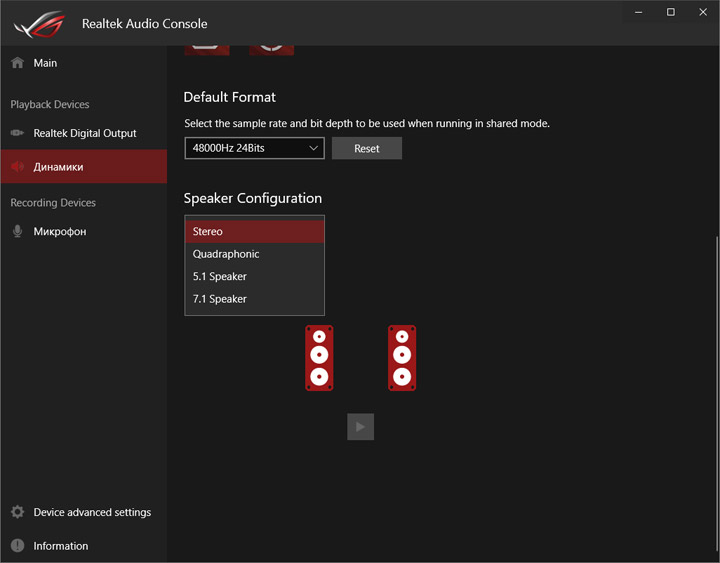Image resolution: width=720 pixels, height=563 pixels.
Task: Click the ROG logo icon
Action: click(x=38, y=23)
